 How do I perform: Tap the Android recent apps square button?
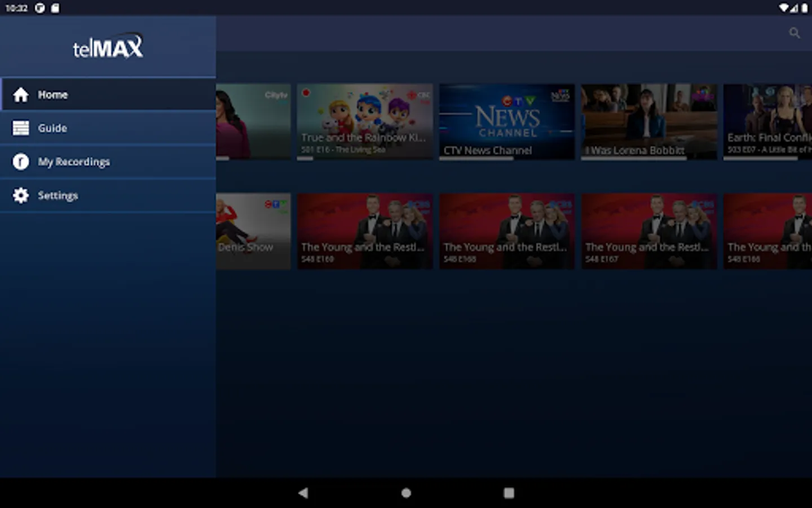coord(509,493)
